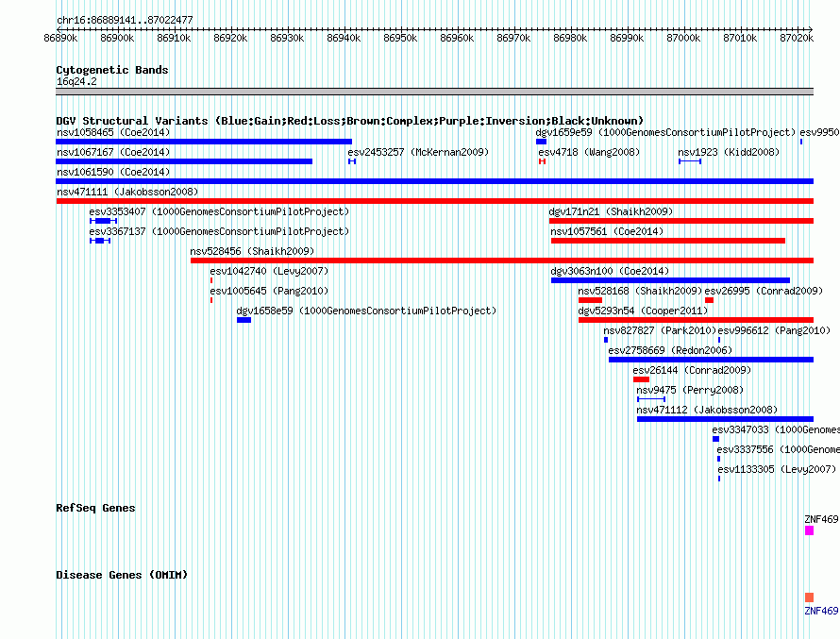Click the RefSeq Genes track title
This screenshot has width=840, height=639.
click(95, 508)
